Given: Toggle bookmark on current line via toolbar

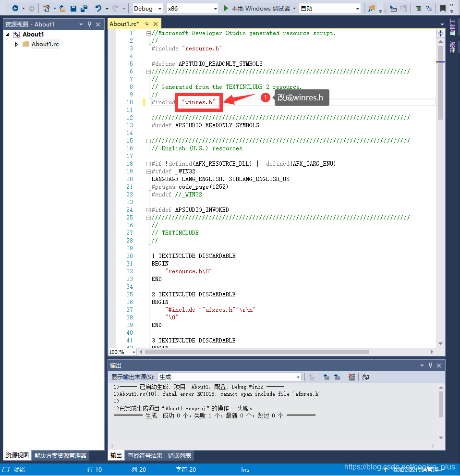Looking at the screenshot, I should click(x=443, y=9).
